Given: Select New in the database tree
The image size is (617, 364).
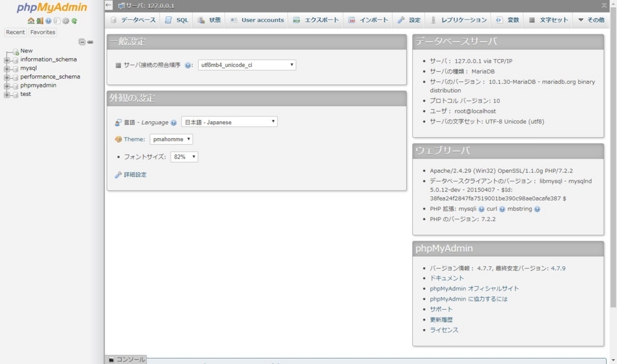Looking at the screenshot, I should click(x=27, y=51).
